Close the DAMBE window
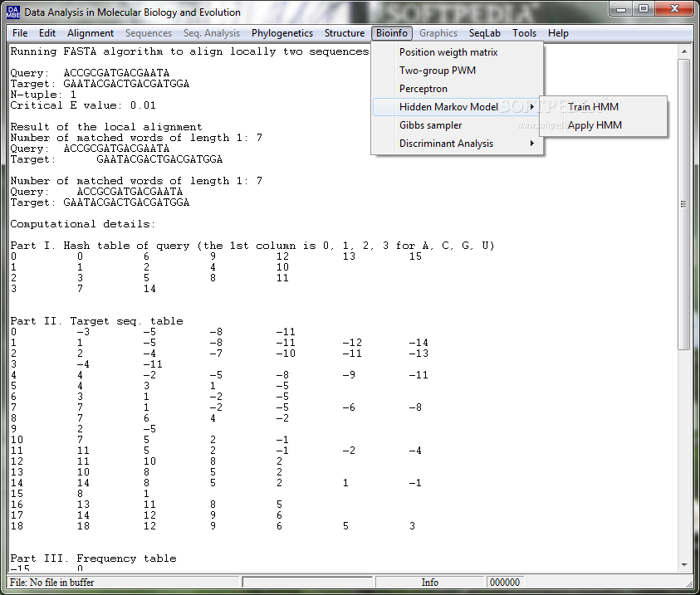 674,8
